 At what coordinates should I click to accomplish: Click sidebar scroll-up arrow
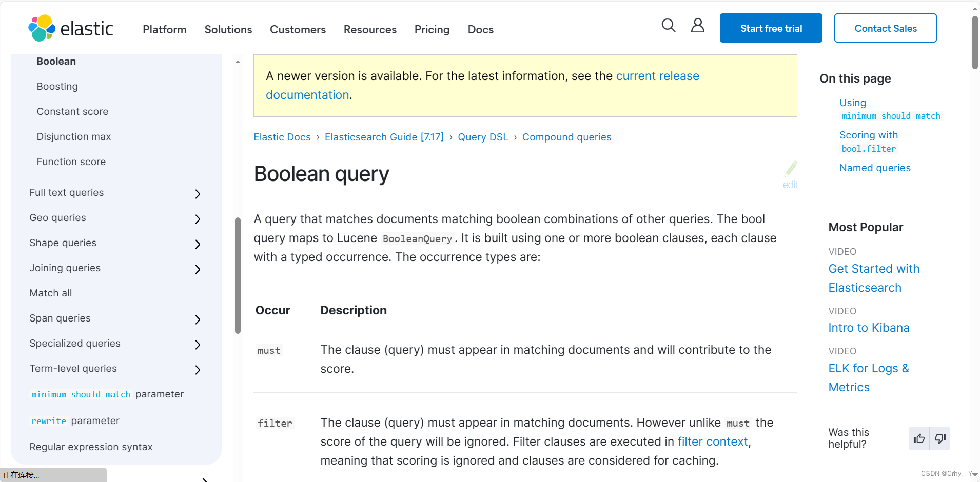[238, 62]
